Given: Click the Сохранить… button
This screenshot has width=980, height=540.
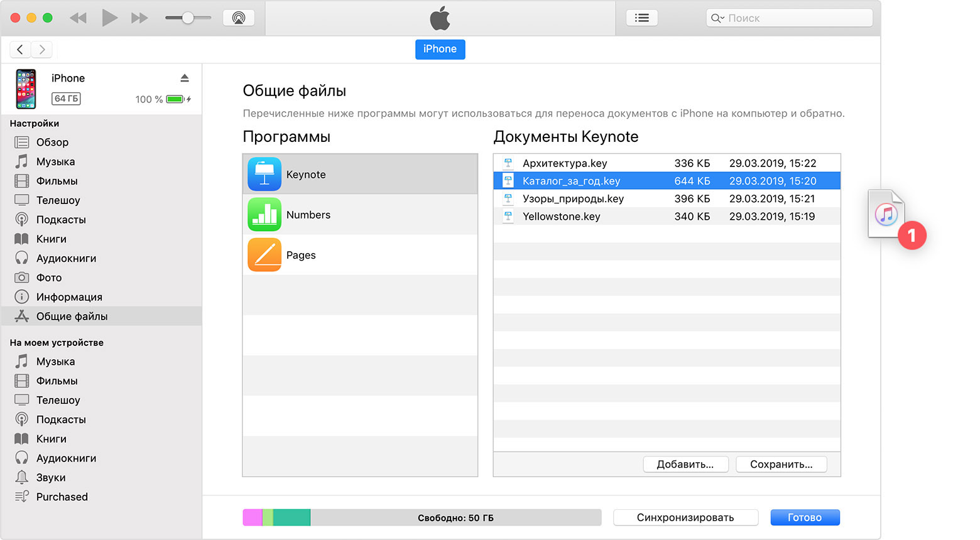Looking at the screenshot, I should click(x=781, y=465).
